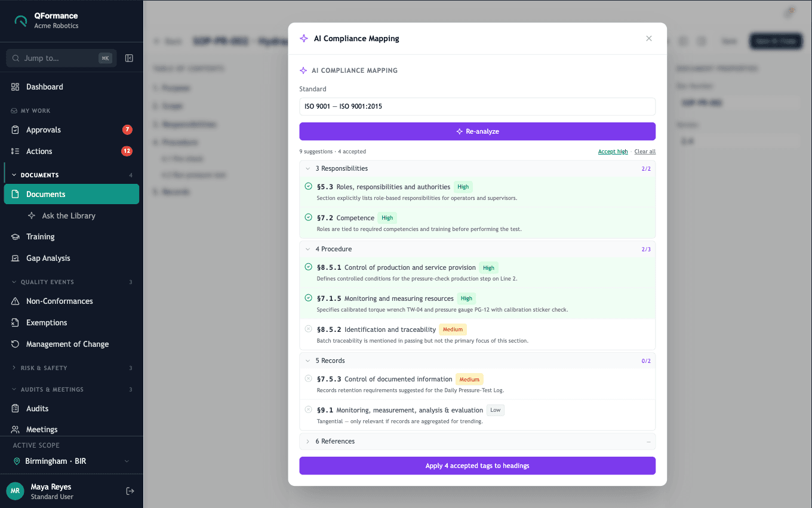The height and width of the screenshot is (508, 812).
Task: Click the Meetings people icon
Action: click(16, 430)
